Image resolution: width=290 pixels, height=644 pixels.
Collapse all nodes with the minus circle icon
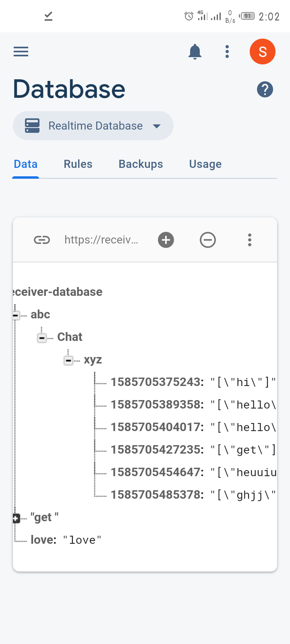(x=208, y=240)
